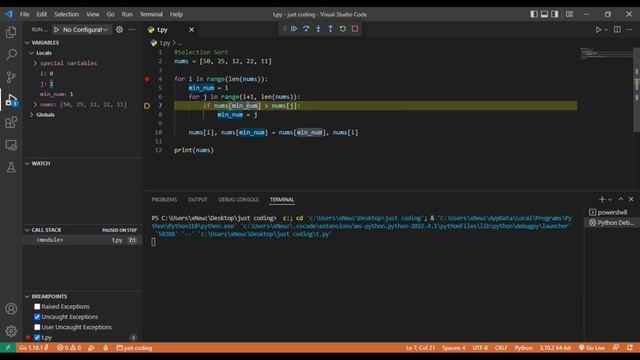Viewport: 640px width, 360px height.
Task: Switch to the PROBLEMS tab
Action: pyautogui.click(x=164, y=200)
